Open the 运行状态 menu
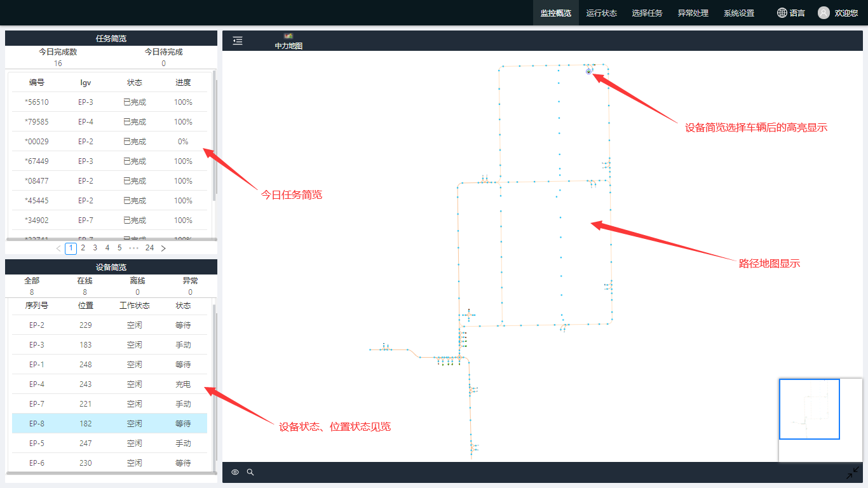 coord(601,13)
